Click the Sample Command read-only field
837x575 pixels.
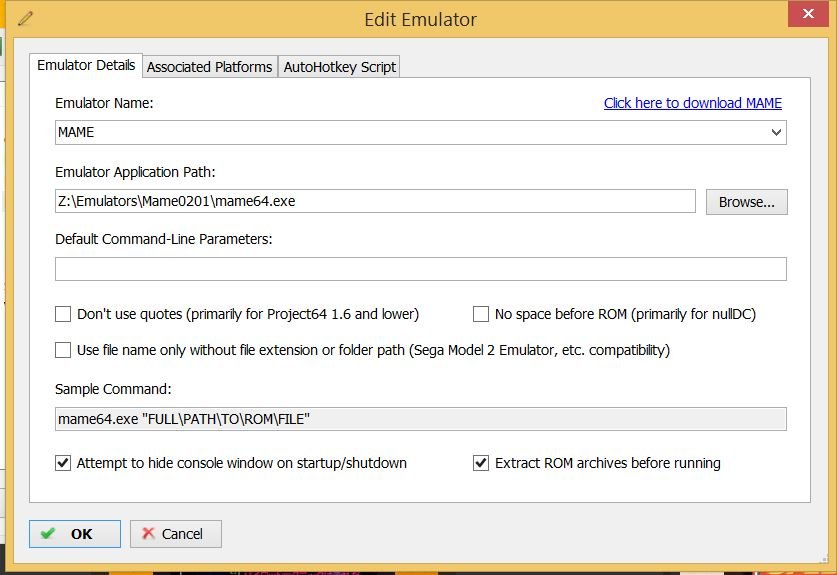point(421,419)
